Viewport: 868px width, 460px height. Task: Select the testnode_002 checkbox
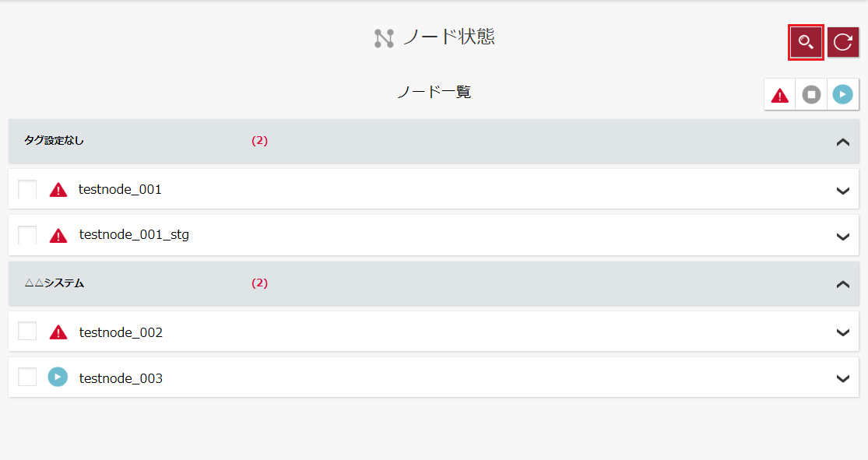click(27, 331)
